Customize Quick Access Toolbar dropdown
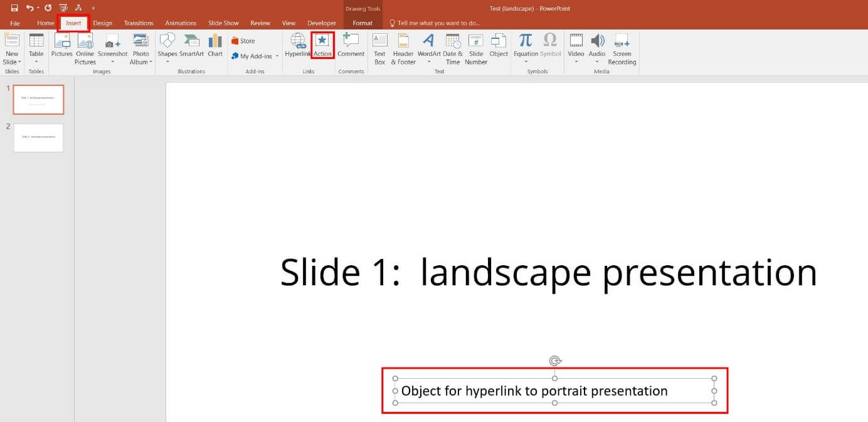Image resolution: width=868 pixels, height=422 pixels. [x=93, y=8]
